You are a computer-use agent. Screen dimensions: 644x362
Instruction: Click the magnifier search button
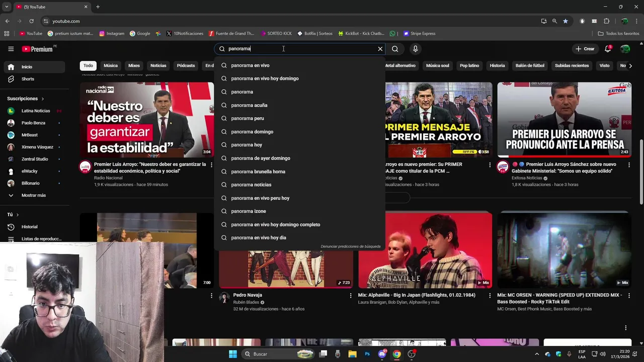pyautogui.click(x=395, y=49)
